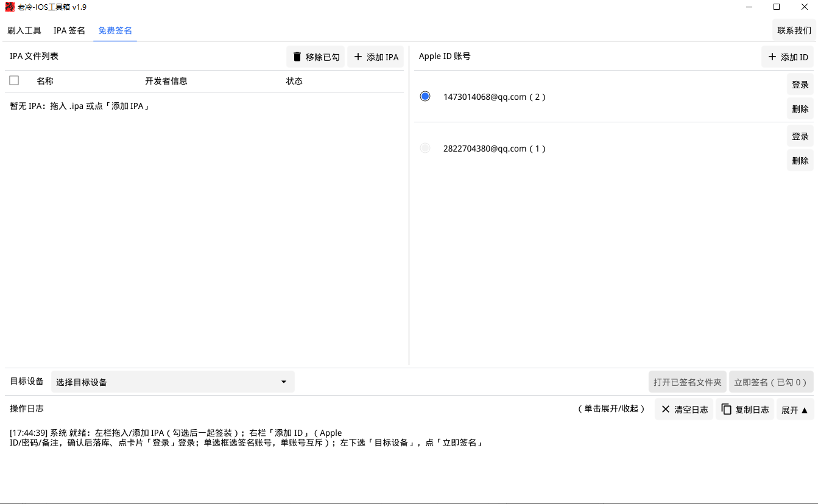Viewport: 818px width, 504px height.
Task: Click the trash icon on 移除已勾
Action: pos(297,57)
